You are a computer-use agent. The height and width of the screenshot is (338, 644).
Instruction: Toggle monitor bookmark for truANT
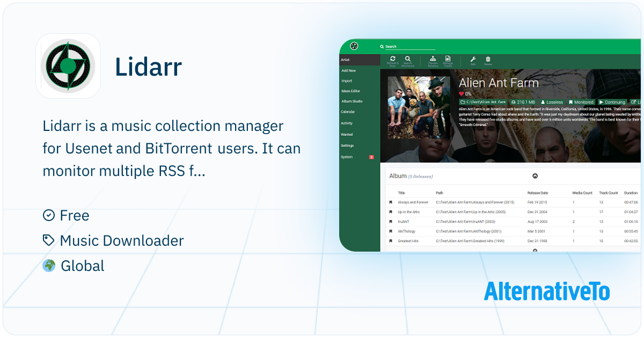tap(391, 222)
